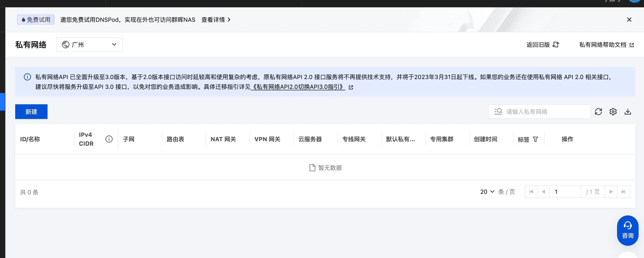Click 返回旧版 to switch to old version
The height and width of the screenshot is (258, 644).
pos(538,45)
